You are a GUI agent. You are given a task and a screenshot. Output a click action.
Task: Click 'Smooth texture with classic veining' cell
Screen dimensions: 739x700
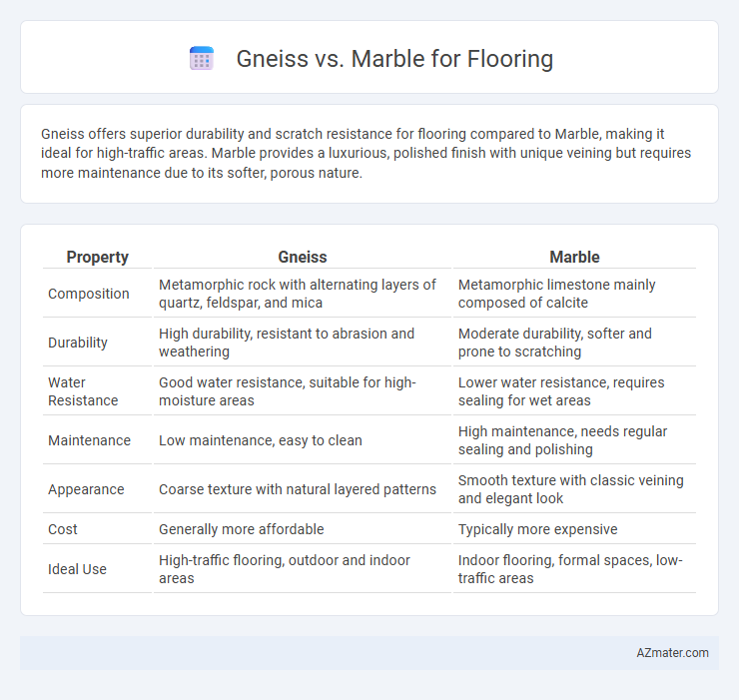click(571, 489)
